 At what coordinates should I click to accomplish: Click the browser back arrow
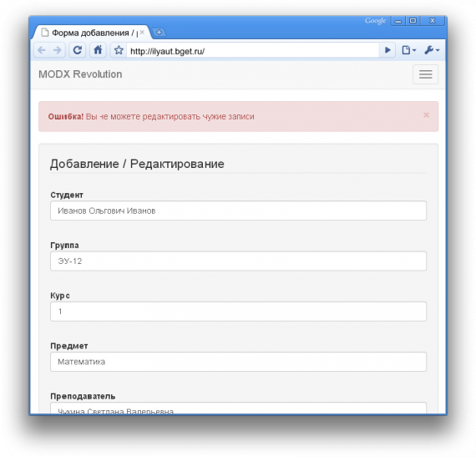click(42, 50)
